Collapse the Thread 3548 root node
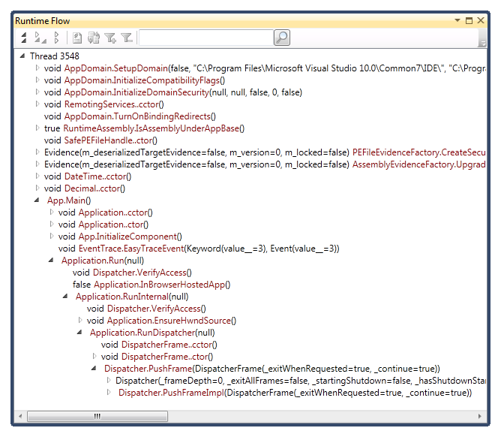 coord(23,56)
